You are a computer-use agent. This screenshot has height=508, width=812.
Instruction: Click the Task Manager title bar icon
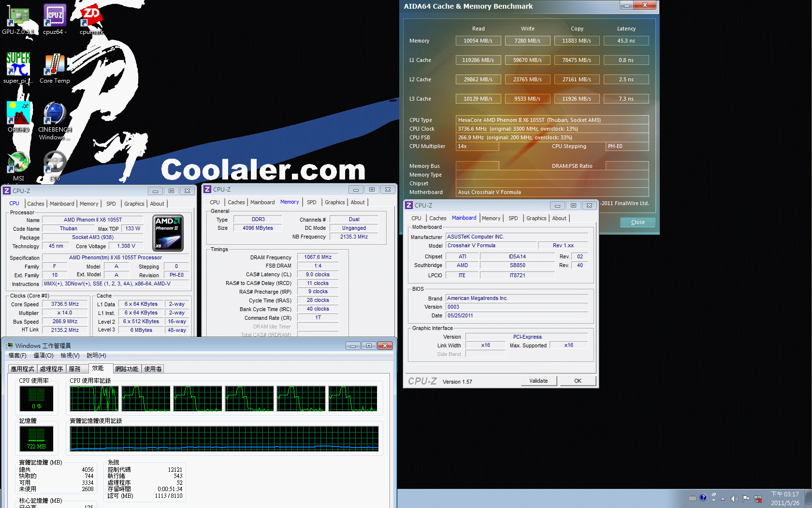9,345
